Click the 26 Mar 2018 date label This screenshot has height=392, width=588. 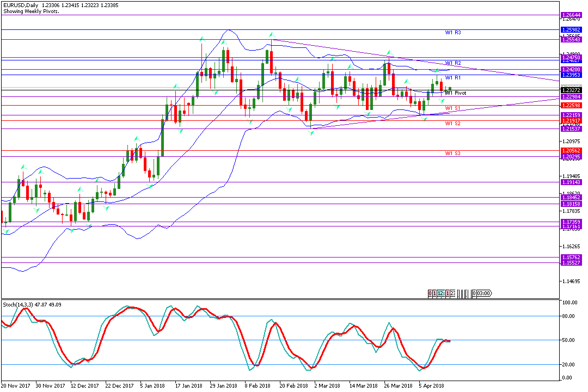[x=397, y=385]
